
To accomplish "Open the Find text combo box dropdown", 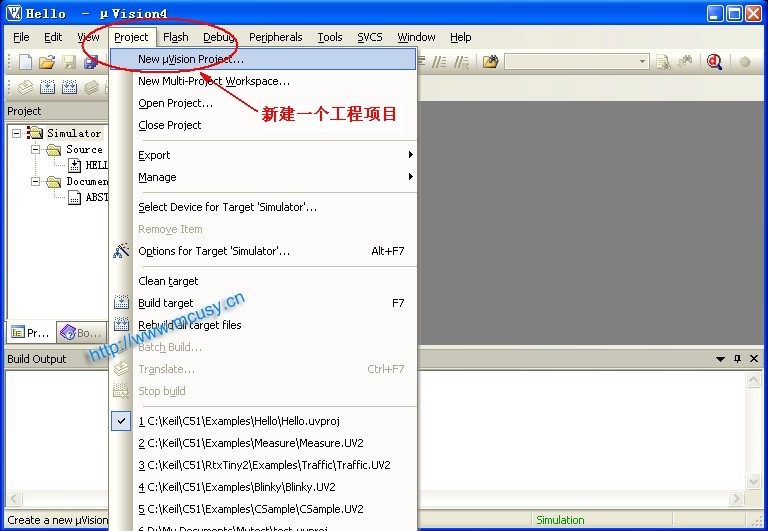I will pos(642,62).
